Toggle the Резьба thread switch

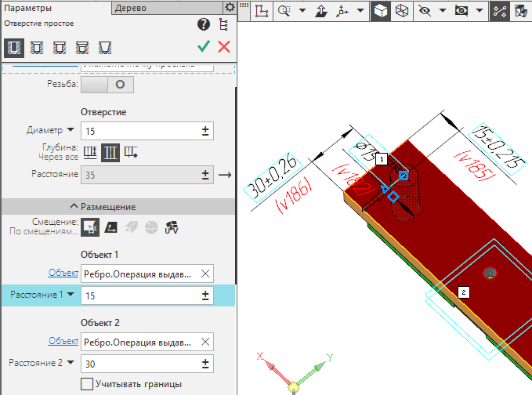(107, 85)
